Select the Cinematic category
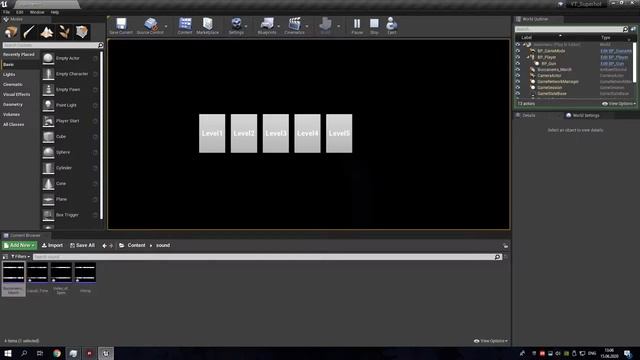Screen dimensions: 640x360 13,84
